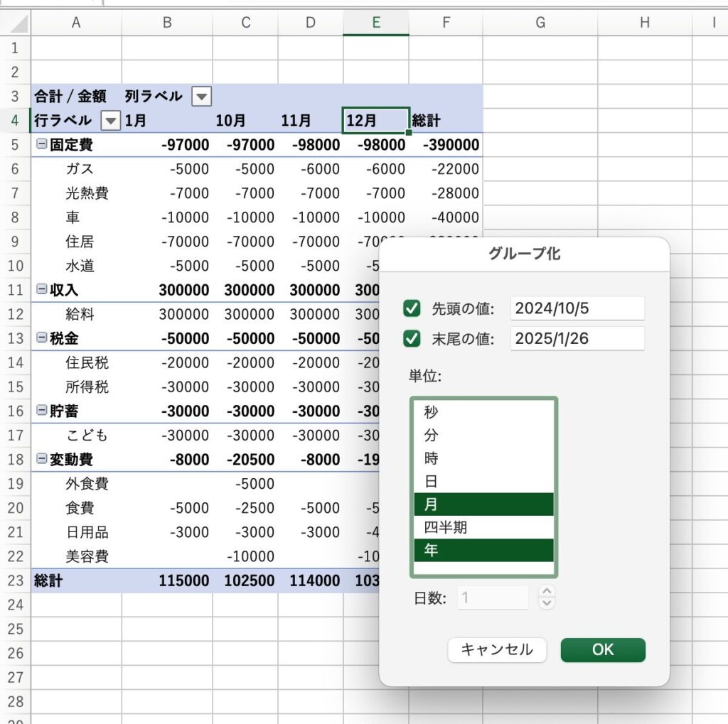Screen dimensions: 728x724
Task: Collapse the 変動費 group
Action: [41, 458]
